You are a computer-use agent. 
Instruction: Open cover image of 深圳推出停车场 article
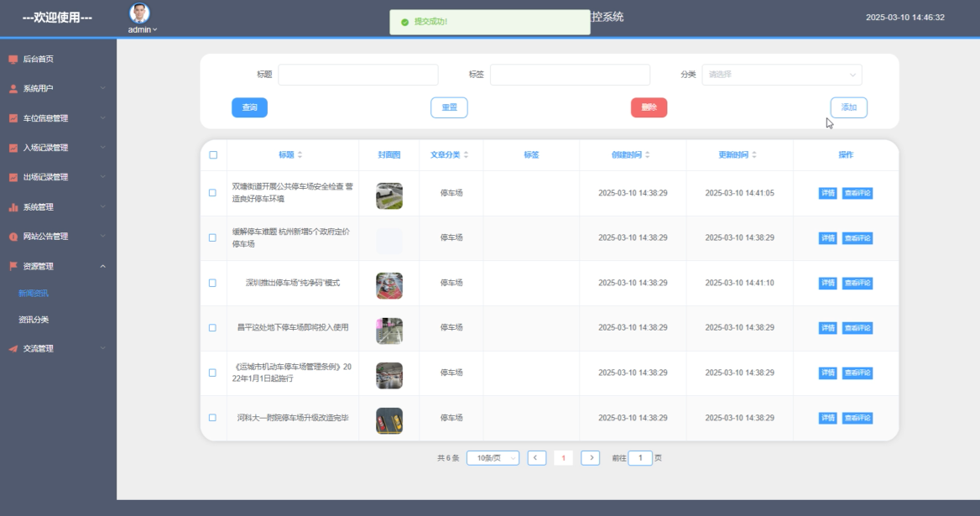pos(388,286)
